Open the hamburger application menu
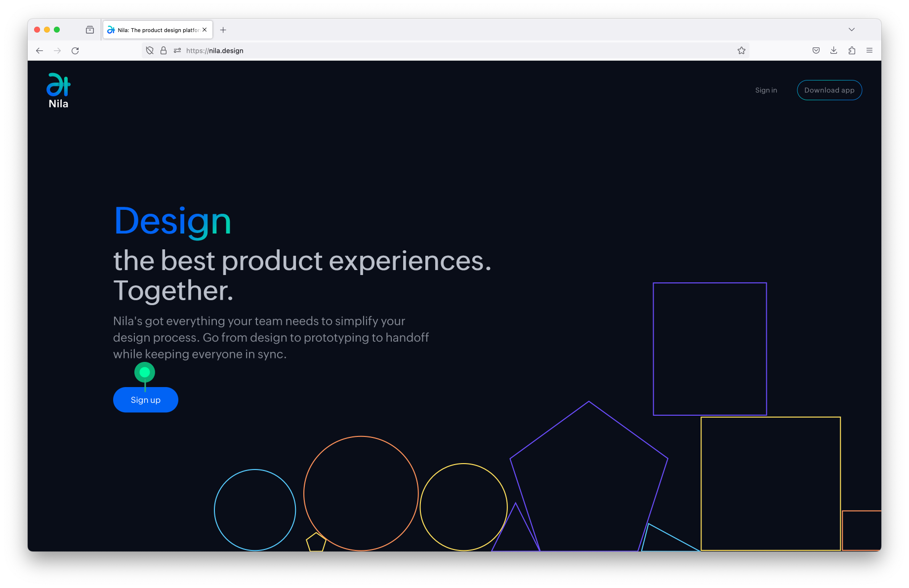 869,51
